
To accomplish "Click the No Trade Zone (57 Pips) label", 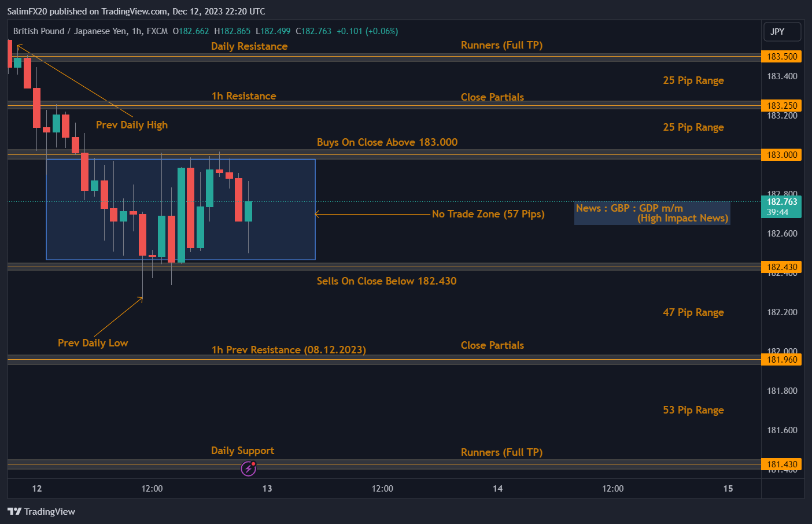I will coord(488,214).
